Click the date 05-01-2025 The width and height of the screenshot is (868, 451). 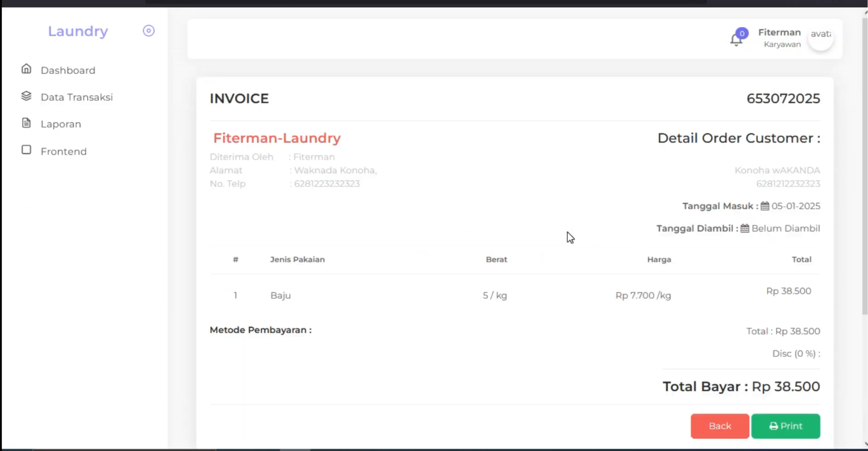796,206
